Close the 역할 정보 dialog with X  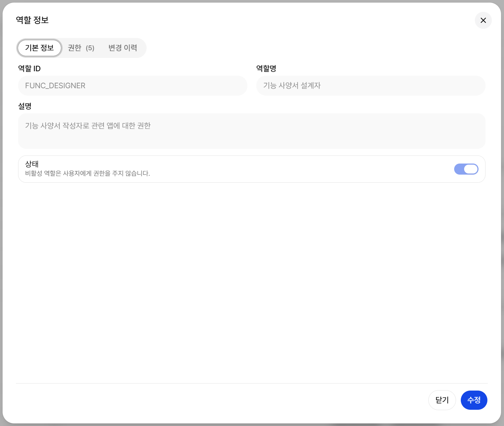click(x=483, y=20)
